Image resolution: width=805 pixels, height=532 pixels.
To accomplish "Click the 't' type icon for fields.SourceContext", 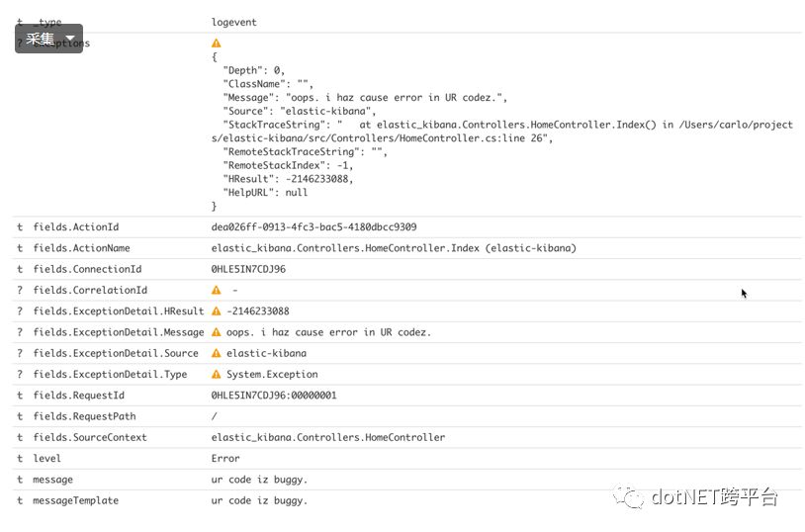I will [20, 437].
